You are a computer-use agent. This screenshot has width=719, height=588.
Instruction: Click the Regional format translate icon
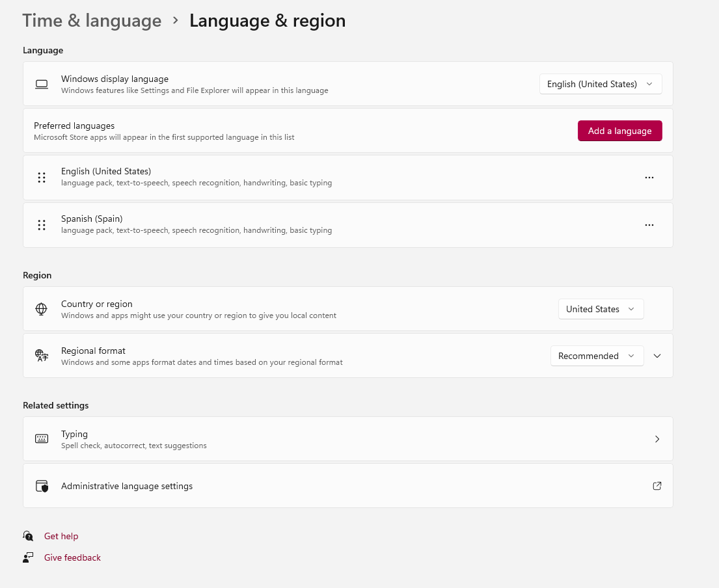tap(41, 356)
